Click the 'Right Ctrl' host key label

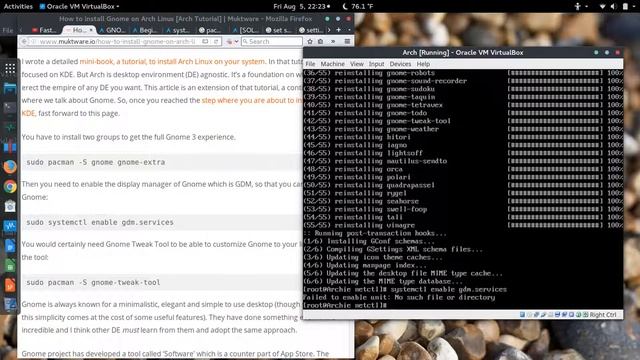coord(603,315)
